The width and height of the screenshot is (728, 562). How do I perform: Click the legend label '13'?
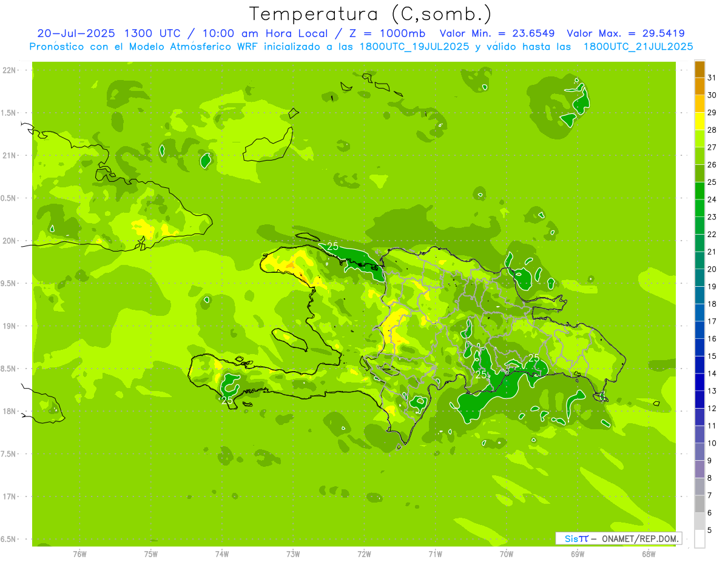click(x=712, y=391)
